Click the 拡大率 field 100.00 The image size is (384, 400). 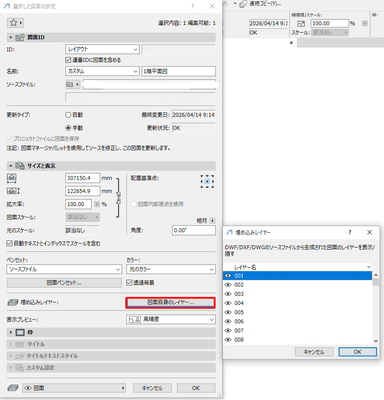click(x=78, y=204)
